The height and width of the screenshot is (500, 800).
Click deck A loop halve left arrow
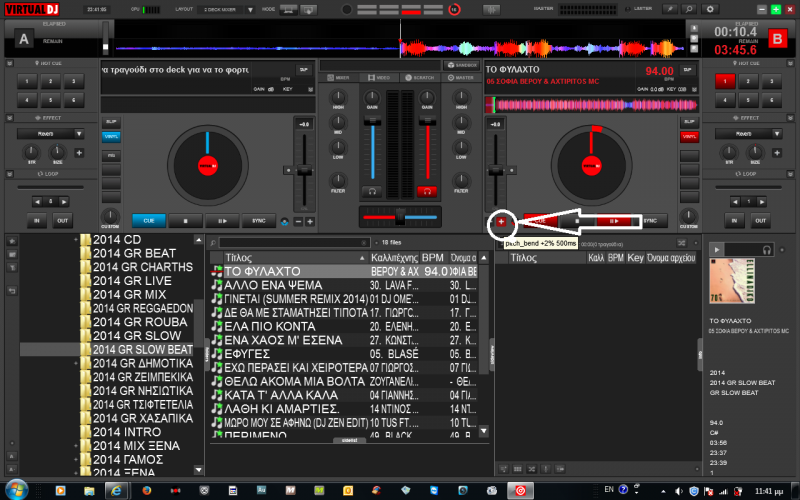point(37,202)
